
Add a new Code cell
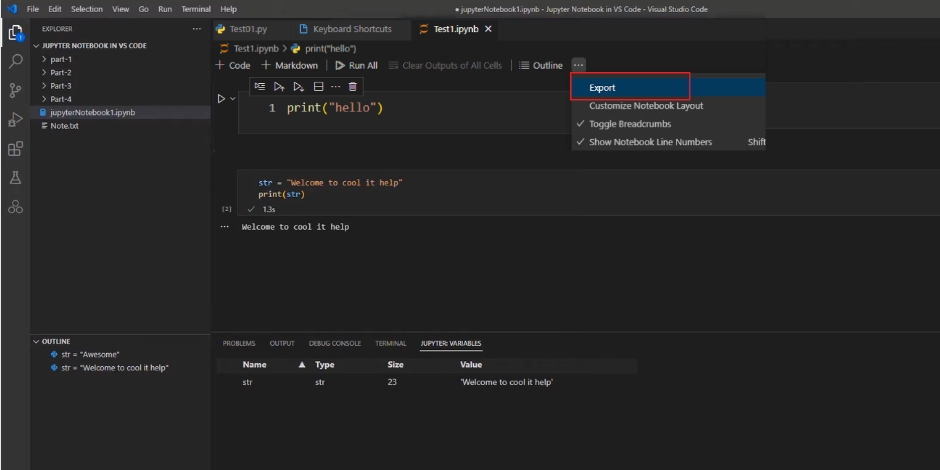pyautogui.click(x=233, y=65)
